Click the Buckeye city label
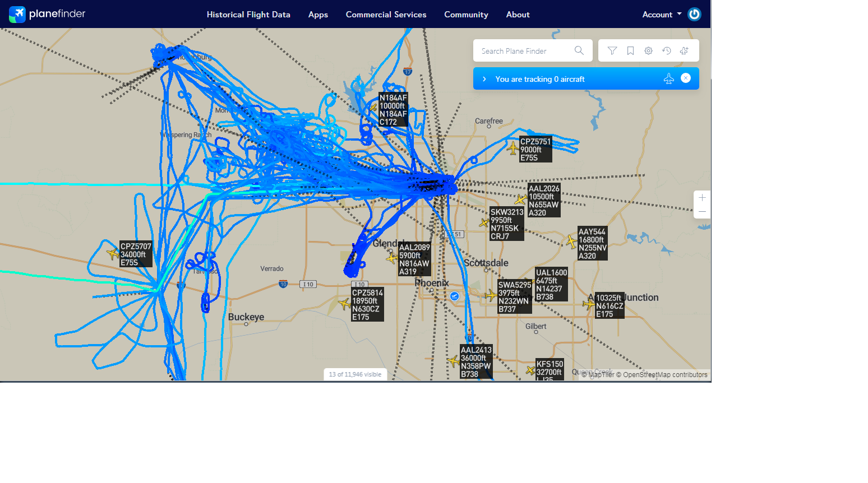868x483 pixels. coord(246,317)
